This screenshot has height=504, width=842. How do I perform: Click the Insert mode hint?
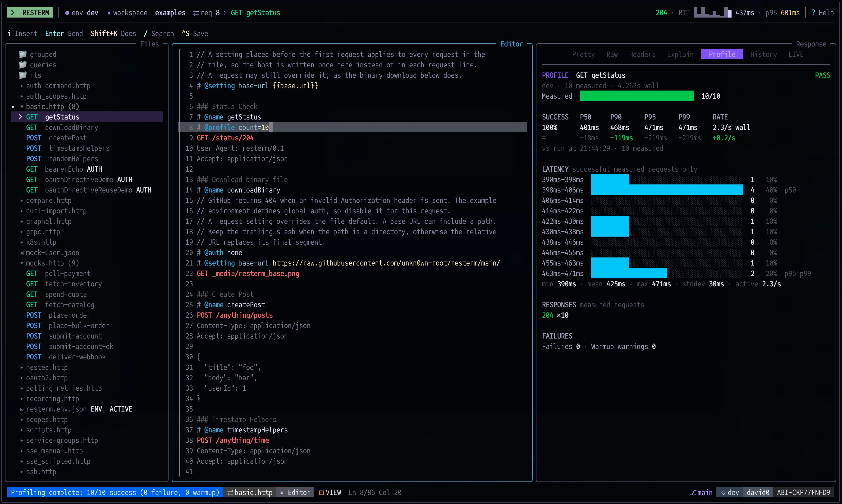(23, 34)
